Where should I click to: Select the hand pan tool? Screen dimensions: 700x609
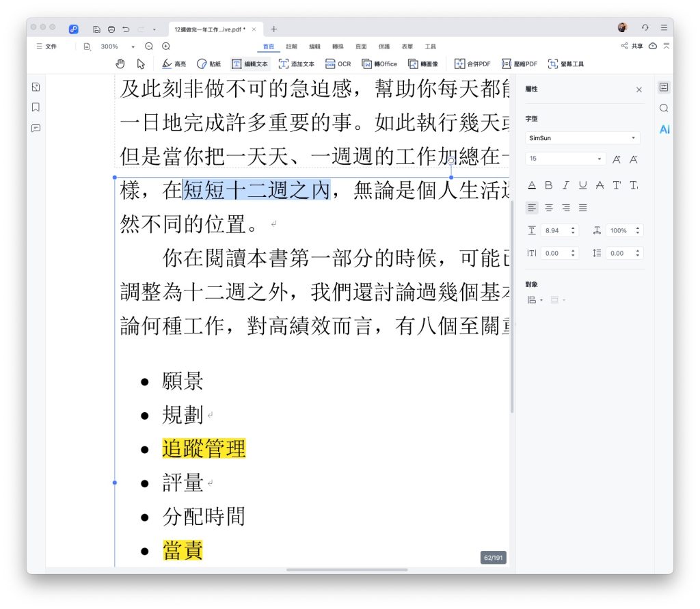120,64
